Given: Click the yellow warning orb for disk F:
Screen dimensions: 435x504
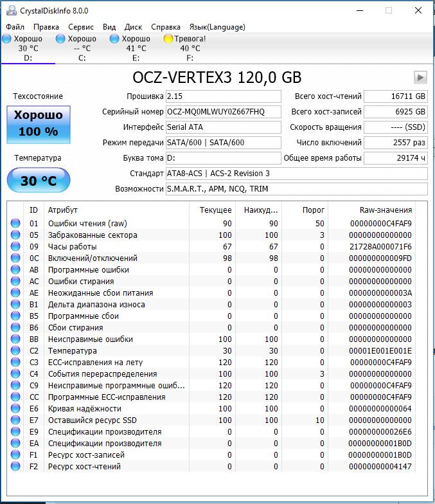Looking at the screenshot, I should click(x=168, y=39).
